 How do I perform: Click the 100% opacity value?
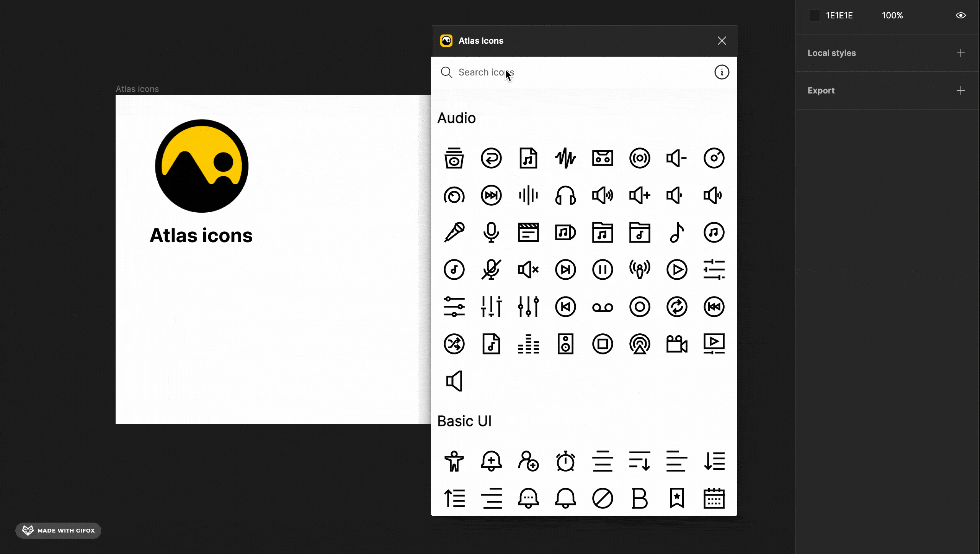pyautogui.click(x=892, y=15)
